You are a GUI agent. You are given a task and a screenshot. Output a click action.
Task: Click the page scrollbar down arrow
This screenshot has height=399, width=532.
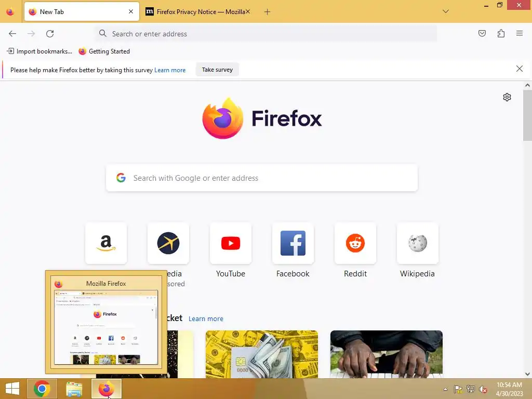(x=527, y=374)
